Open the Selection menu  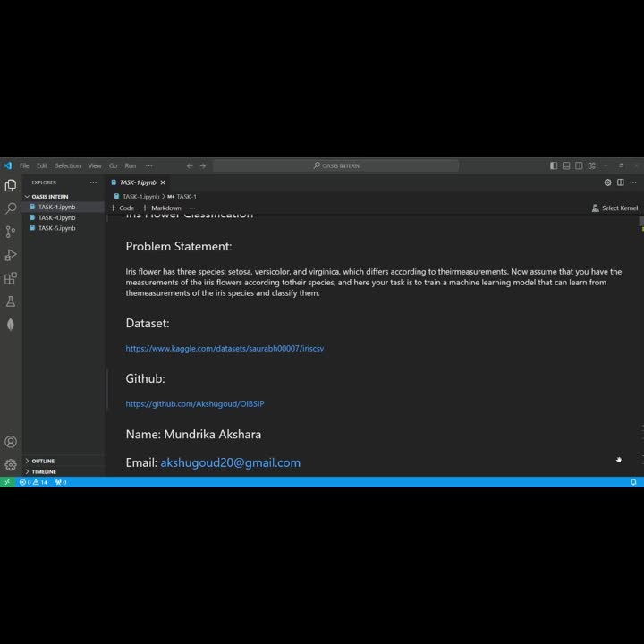[68, 166]
